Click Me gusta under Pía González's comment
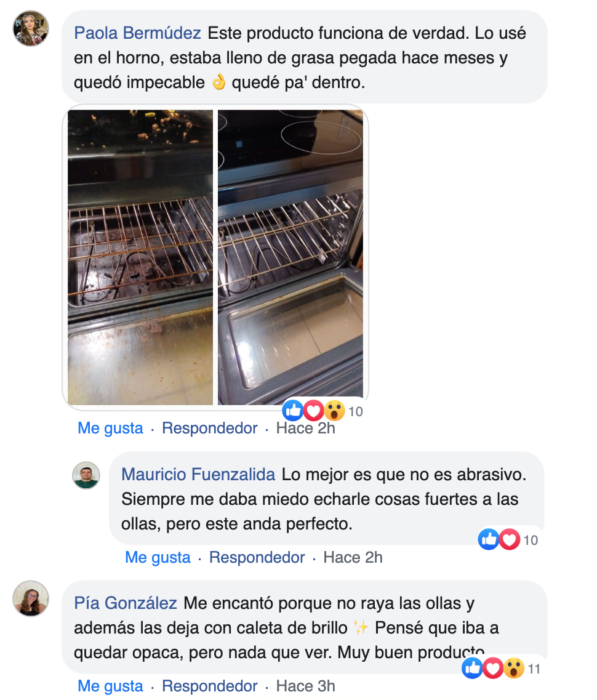 click(110, 686)
